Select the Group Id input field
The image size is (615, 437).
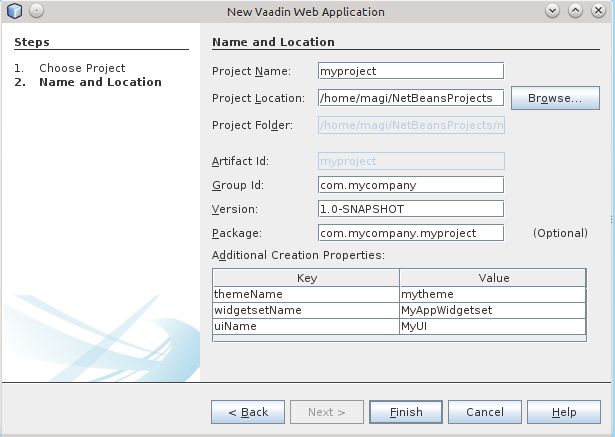411,185
